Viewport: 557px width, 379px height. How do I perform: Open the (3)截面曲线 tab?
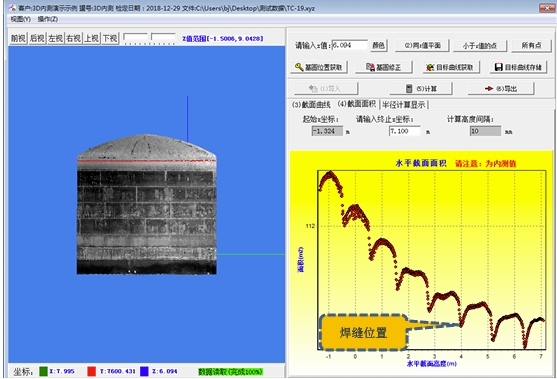coord(311,105)
